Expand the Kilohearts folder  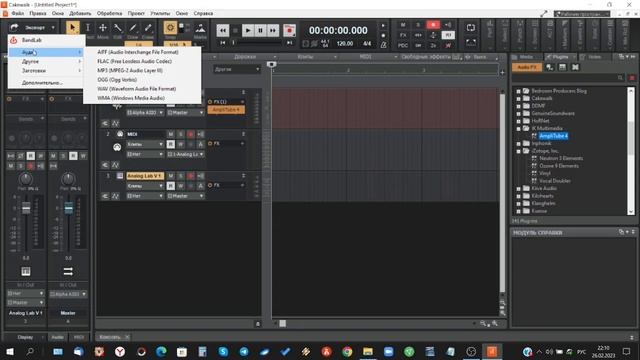pos(519,196)
